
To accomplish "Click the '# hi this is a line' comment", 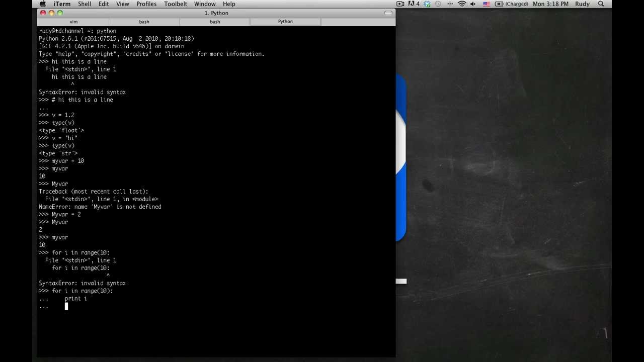I will tap(83, 100).
